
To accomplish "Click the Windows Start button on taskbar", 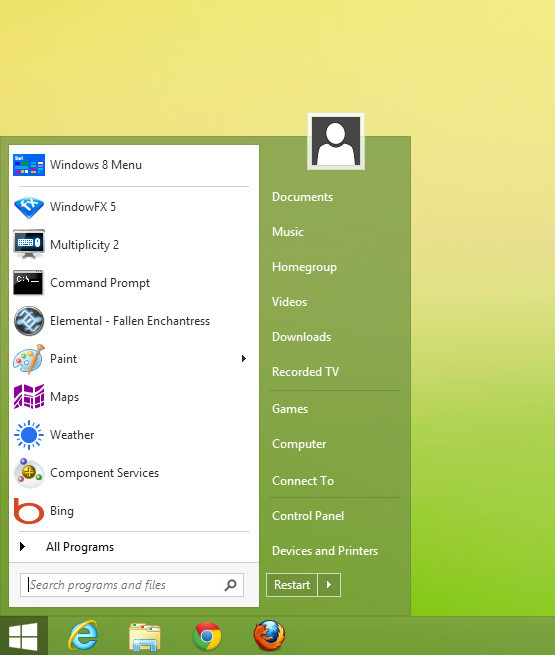I will pyautogui.click(x=23, y=636).
